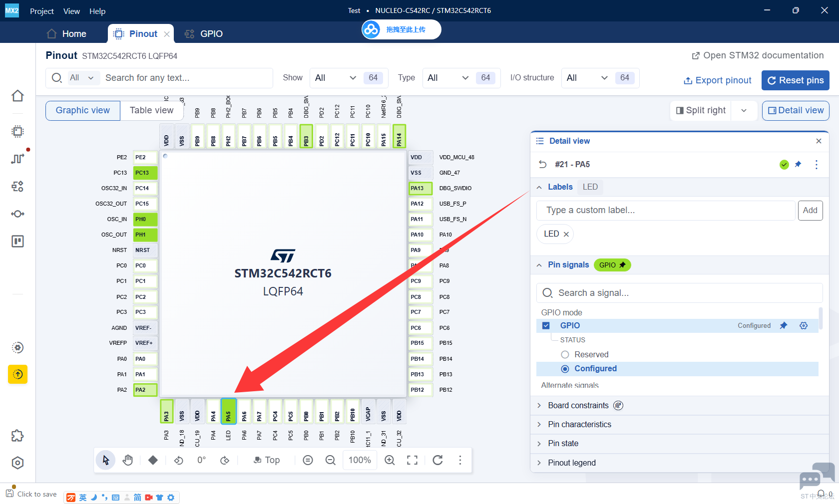The height and width of the screenshot is (504, 839).
Task: Close the Detail view panel
Action: [x=819, y=141]
